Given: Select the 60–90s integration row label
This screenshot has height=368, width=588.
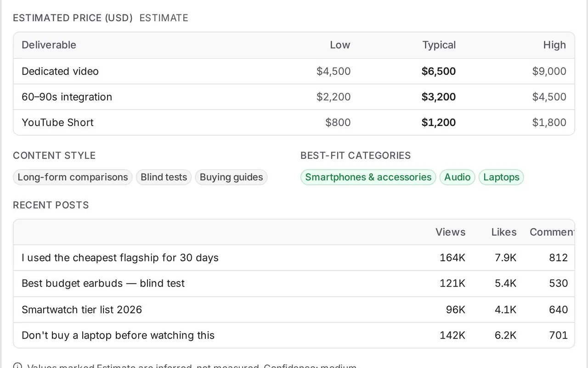Looking at the screenshot, I should pos(67,97).
